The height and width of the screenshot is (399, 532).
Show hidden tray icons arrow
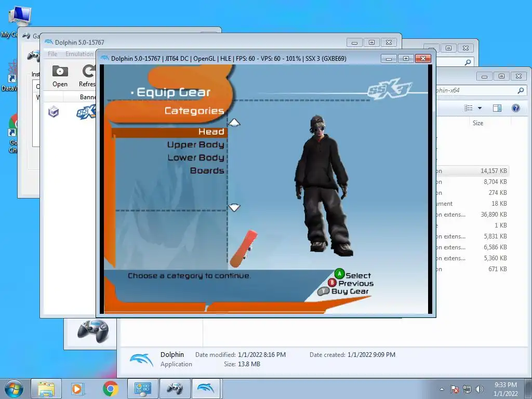pos(442,389)
